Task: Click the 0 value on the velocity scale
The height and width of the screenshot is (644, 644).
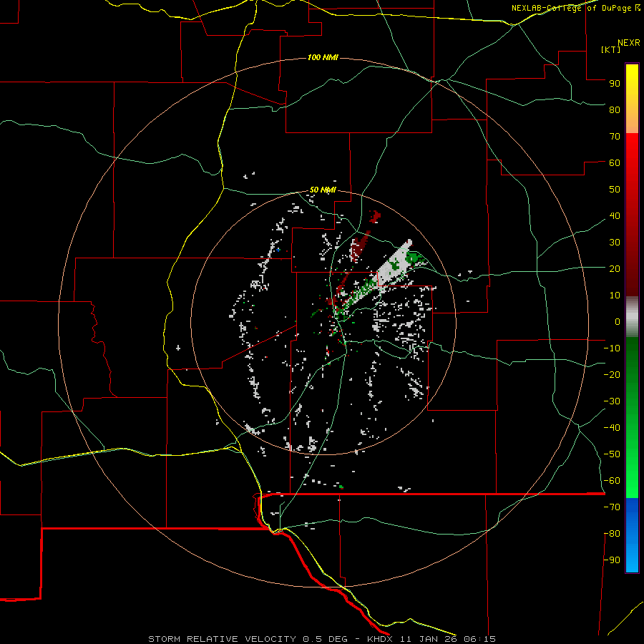Action: 618,321
